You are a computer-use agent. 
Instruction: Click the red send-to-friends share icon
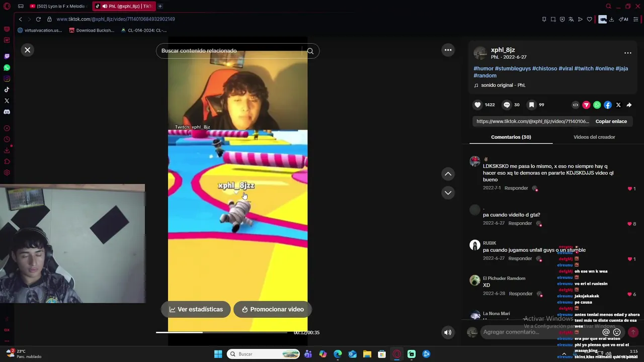pos(586,105)
